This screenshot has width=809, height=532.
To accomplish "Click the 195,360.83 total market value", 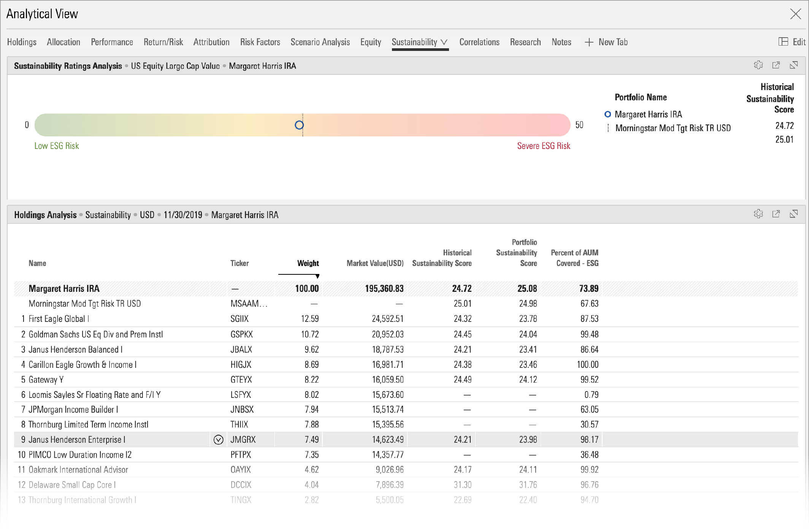I will point(384,289).
